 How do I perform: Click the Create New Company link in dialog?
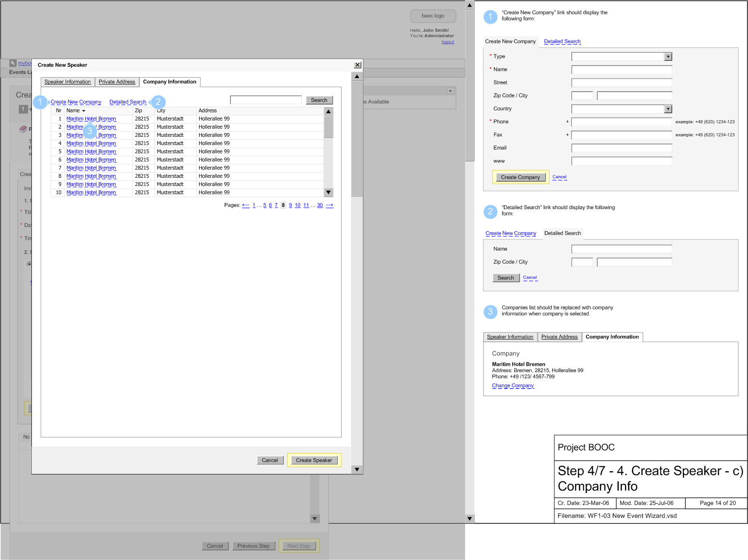tap(76, 102)
